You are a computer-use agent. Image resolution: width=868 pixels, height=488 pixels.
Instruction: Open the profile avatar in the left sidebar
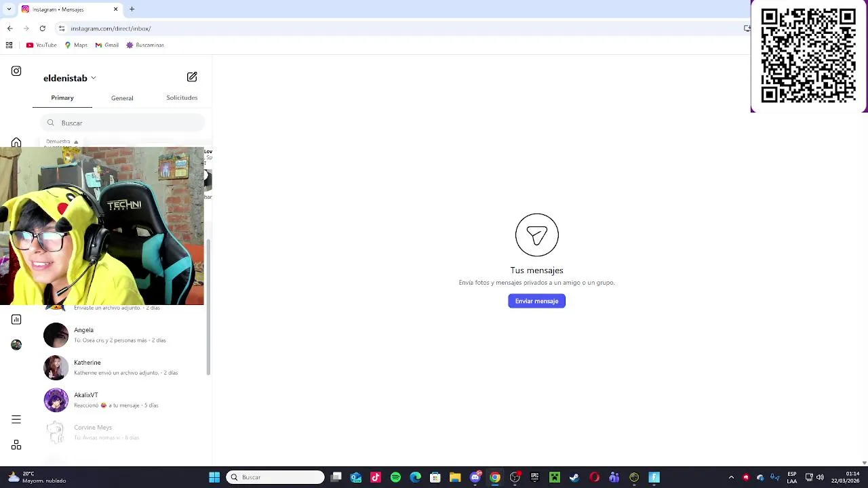tap(16, 344)
